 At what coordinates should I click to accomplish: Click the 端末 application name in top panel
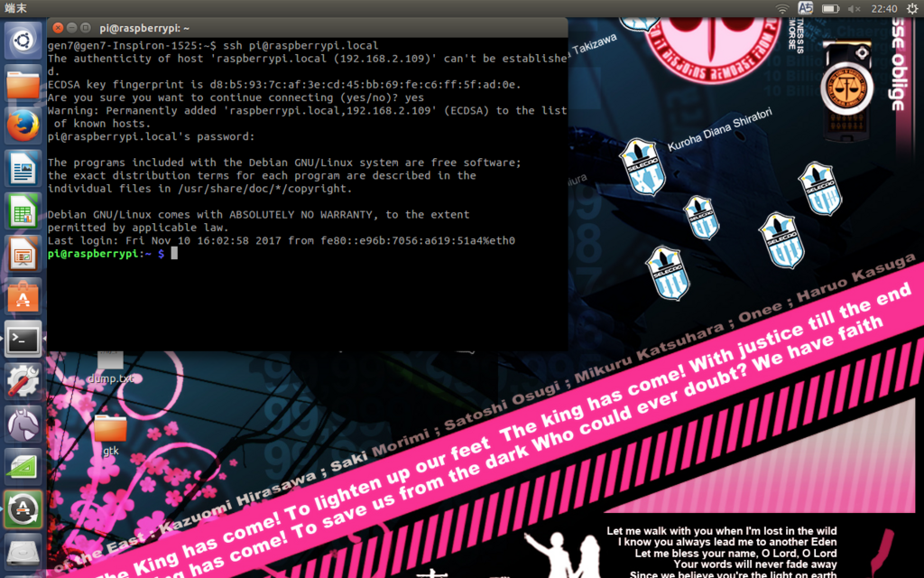pos(16,8)
